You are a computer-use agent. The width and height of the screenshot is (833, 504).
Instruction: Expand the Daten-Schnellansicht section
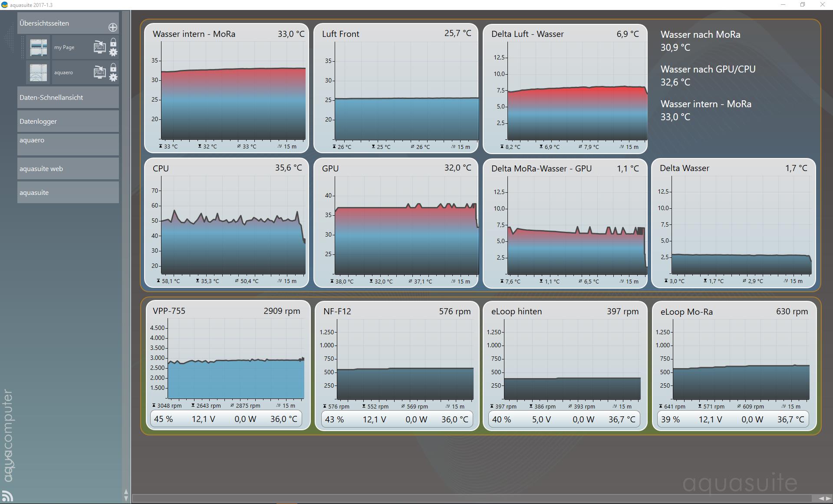click(68, 97)
